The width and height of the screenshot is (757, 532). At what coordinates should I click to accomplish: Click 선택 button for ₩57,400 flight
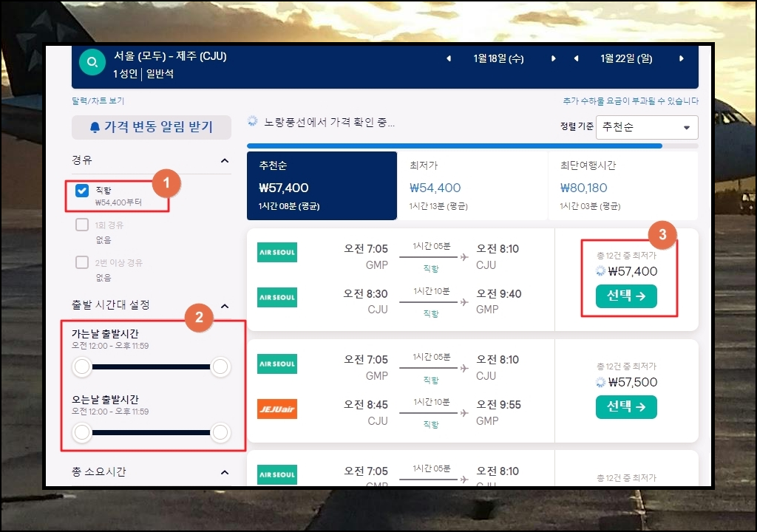626,296
